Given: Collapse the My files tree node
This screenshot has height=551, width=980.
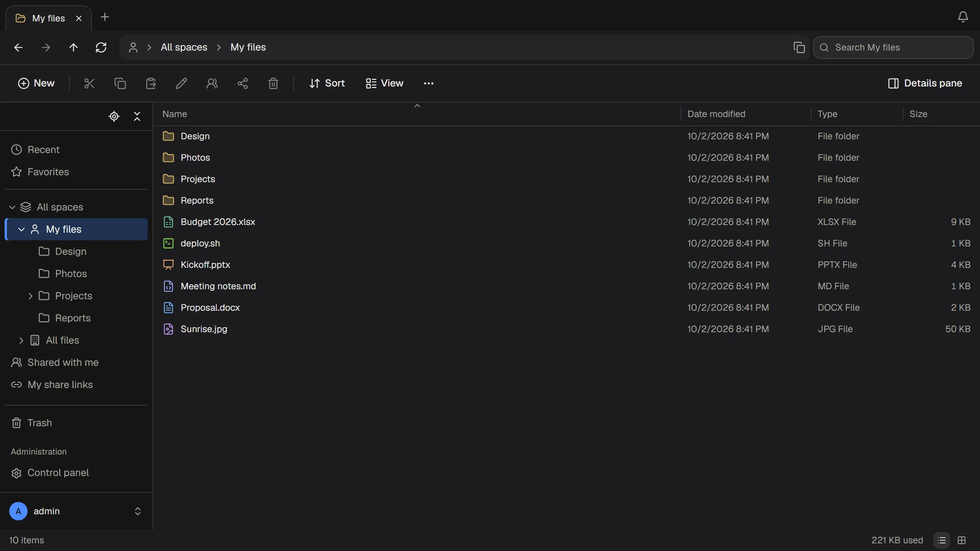Looking at the screenshot, I should 21,229.
